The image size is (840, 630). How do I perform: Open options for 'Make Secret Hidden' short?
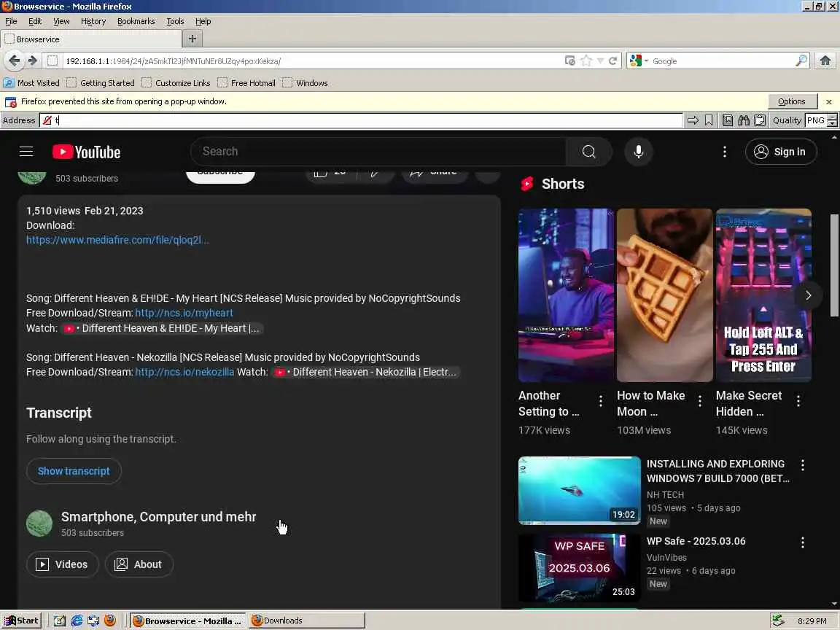(x=798, y=401)
